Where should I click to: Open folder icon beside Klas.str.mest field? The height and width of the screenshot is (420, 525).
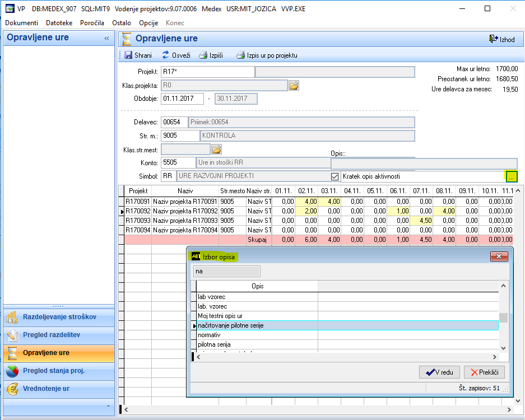coord(216,150)
